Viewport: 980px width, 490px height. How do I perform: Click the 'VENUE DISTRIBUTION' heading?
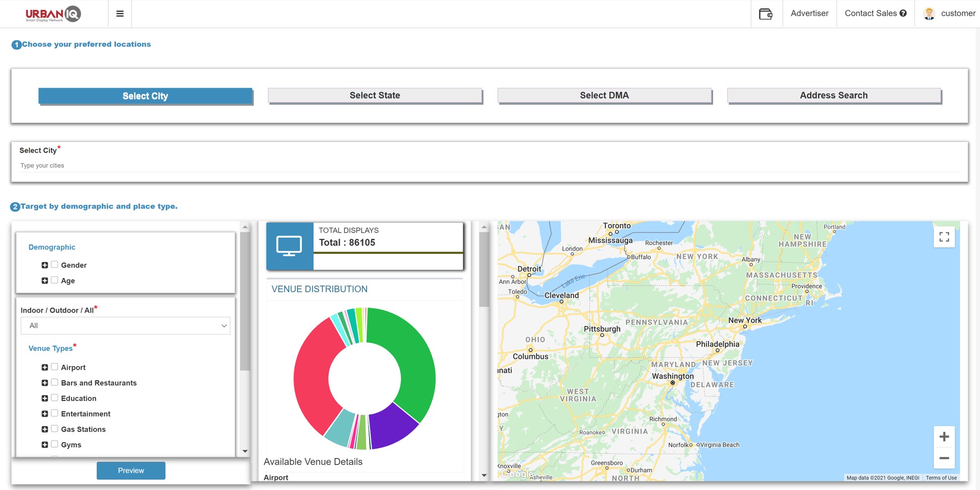pyautogui.click(x=319, y=289)
